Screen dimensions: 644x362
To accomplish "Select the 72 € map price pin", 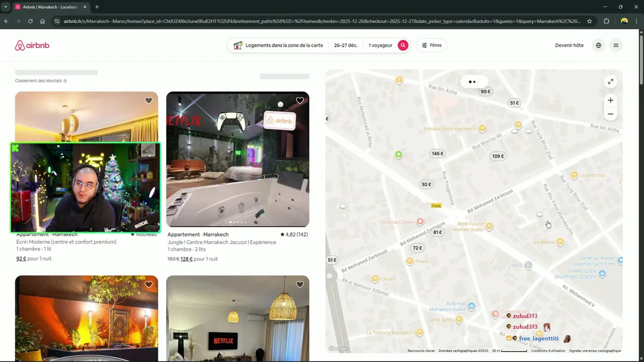I will click(x=418, y=248).
